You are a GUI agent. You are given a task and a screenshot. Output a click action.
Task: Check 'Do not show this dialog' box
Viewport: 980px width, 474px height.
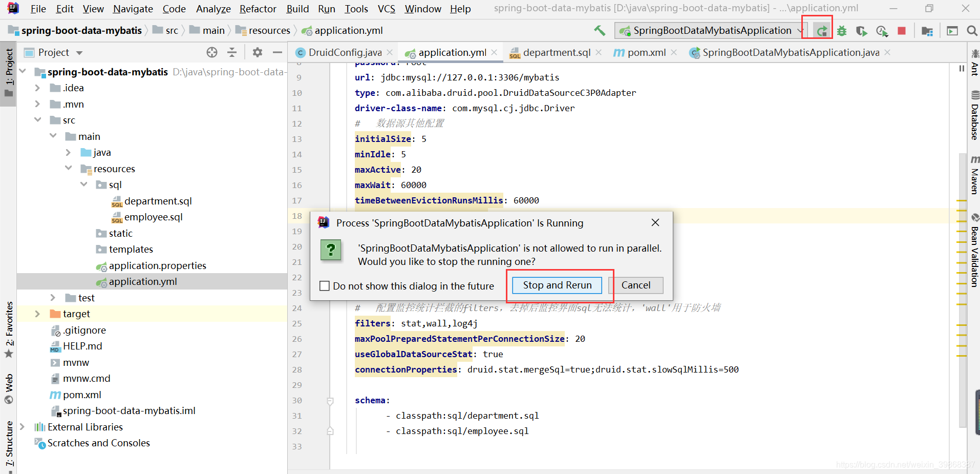point(324,286)
